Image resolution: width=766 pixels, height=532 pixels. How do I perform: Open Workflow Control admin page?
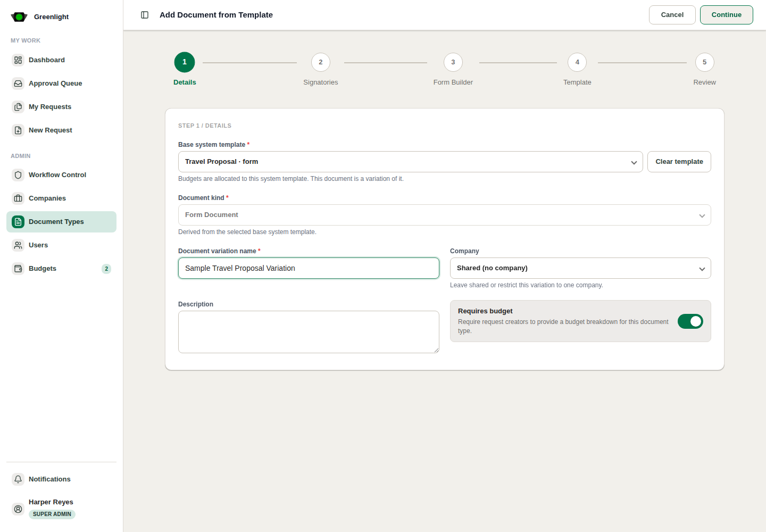click(61, 175)
